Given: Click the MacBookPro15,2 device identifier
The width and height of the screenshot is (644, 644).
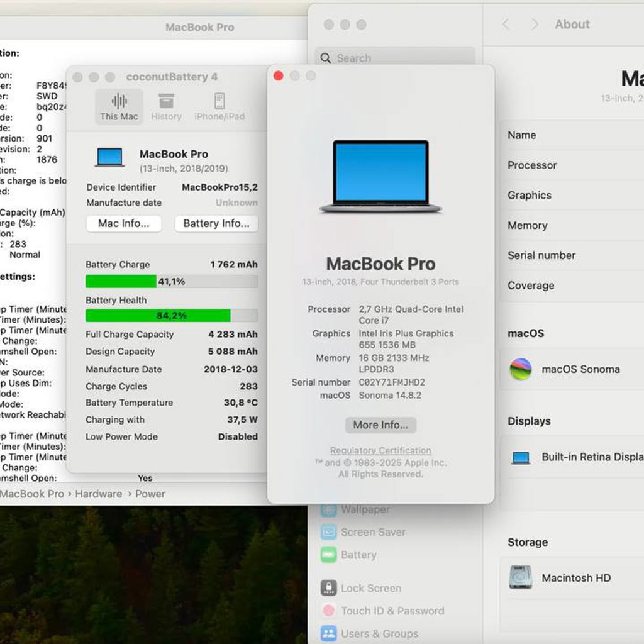Looking at the screenshot, I should 219,187.
